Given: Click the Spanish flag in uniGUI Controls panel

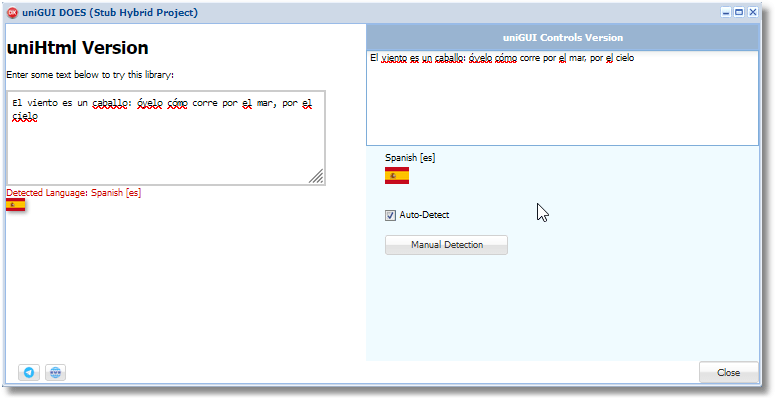Looking at the screenshot, I should click(397, 176).
